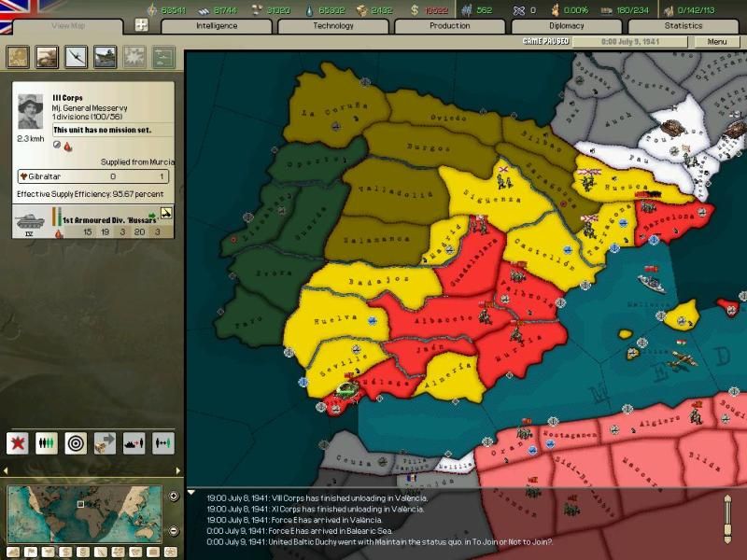Open the Intelligence tab
Screen dimensions: 747x560
tap(217, 26)
